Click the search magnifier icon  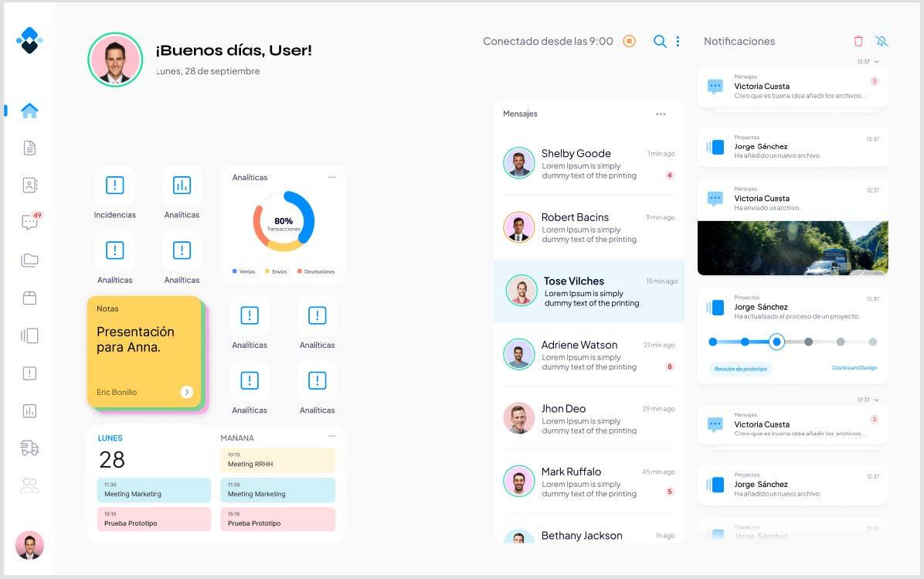click(660, 42)
